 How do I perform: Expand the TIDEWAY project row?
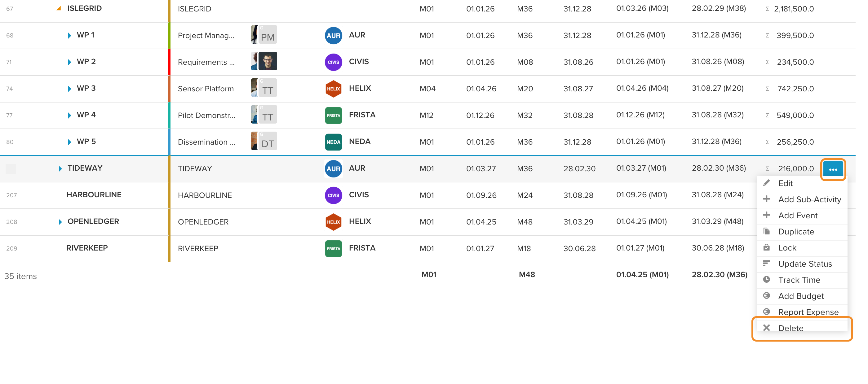(x=60, y=168)
